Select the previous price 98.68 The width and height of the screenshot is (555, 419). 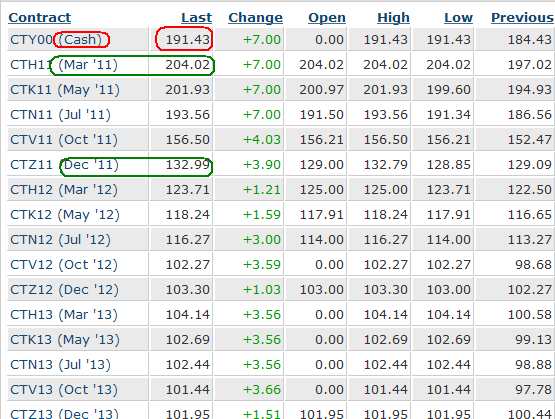(x=533, y=265)
